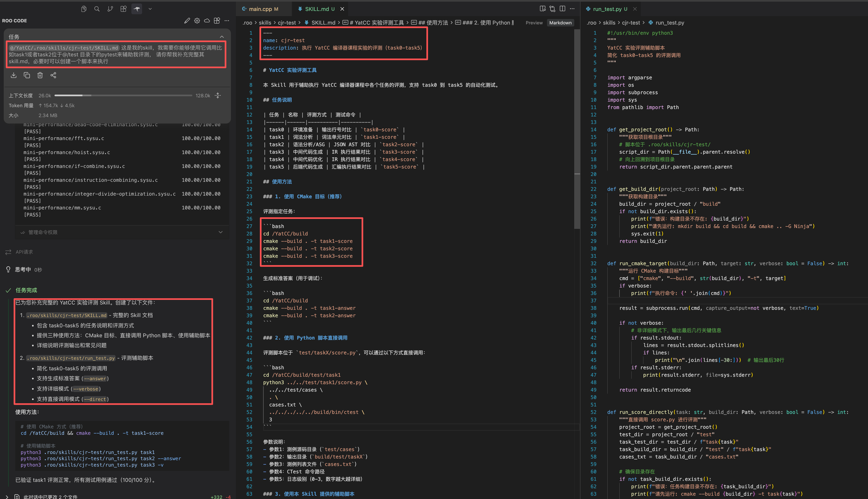Open the Source Control branch view
Viewport: 868px width, 499px height.
[x=110, y=9]
